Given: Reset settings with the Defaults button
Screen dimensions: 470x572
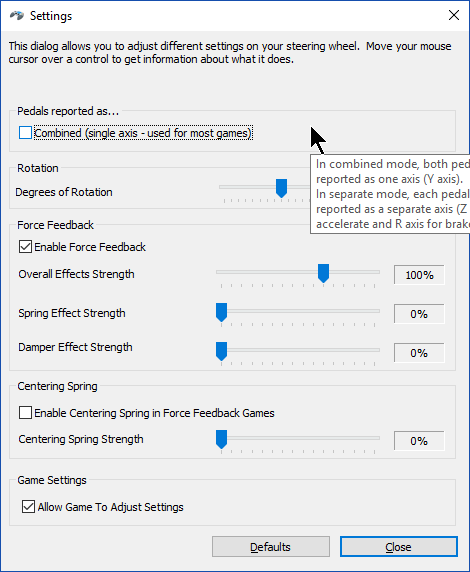Looking at the screenshot, I should click(271, 546).
